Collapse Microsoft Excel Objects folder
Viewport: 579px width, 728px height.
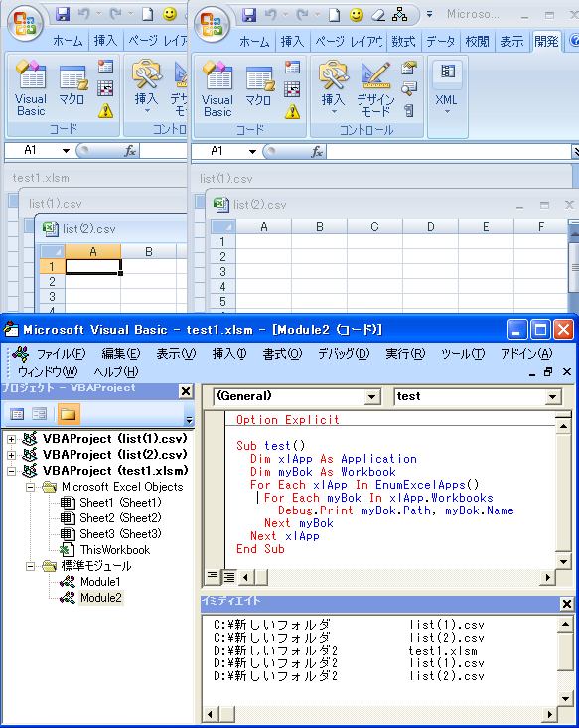point(30,487)
